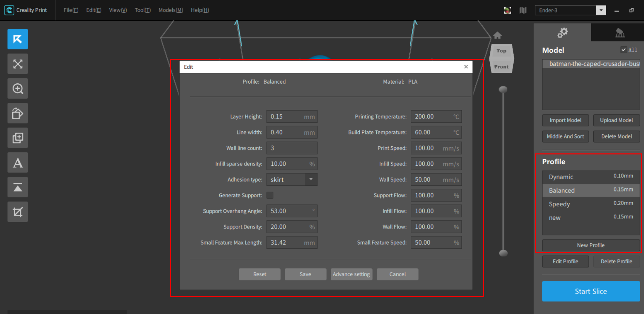Use the clone/copy model tool

17,138
